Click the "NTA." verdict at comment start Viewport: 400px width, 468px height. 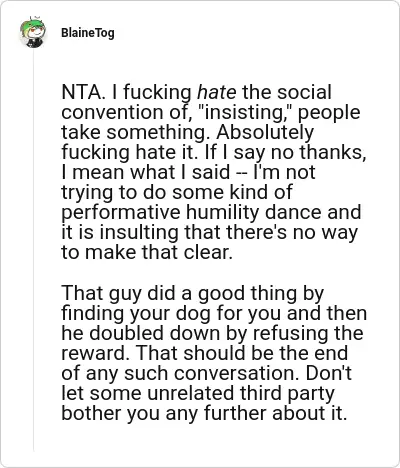(84, 92)
